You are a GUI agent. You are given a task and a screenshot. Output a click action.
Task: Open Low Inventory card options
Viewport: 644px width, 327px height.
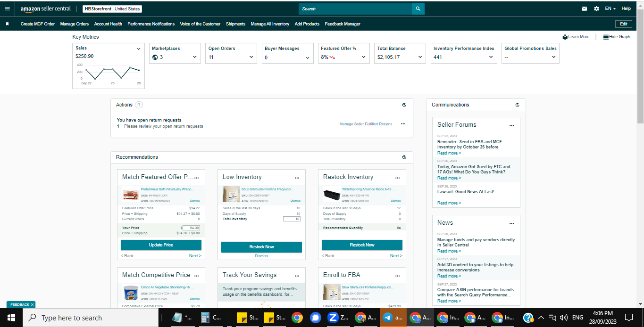pyautogui.click(x=297, y=178)
